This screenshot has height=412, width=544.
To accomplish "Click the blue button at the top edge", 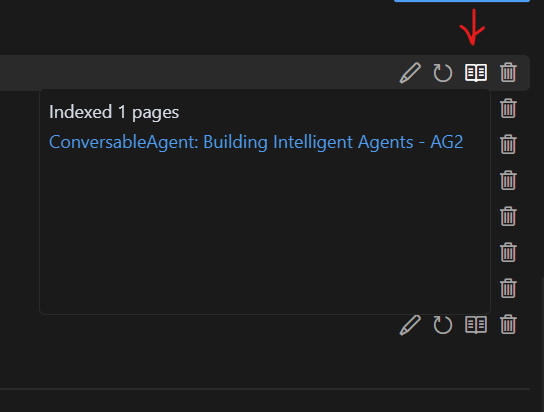I will click(462, 1).
